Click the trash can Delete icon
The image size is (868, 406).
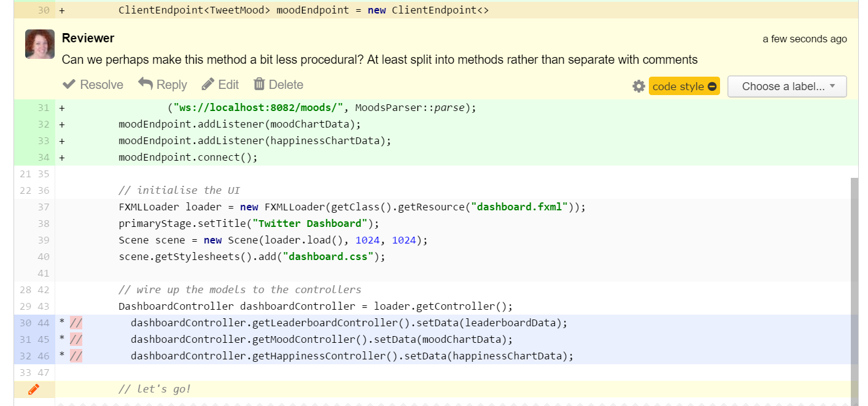click(x=260, y=84)
